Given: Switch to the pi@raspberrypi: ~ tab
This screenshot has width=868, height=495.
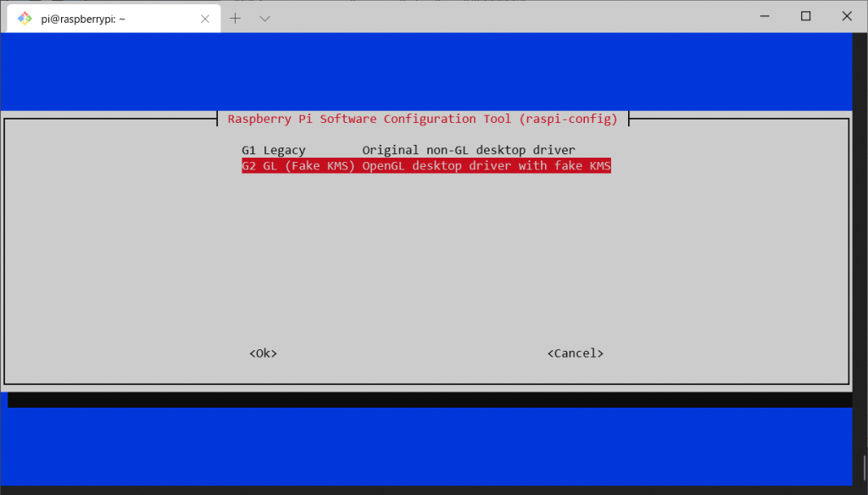Looking at the screenshot, I should tap(114, 19).
